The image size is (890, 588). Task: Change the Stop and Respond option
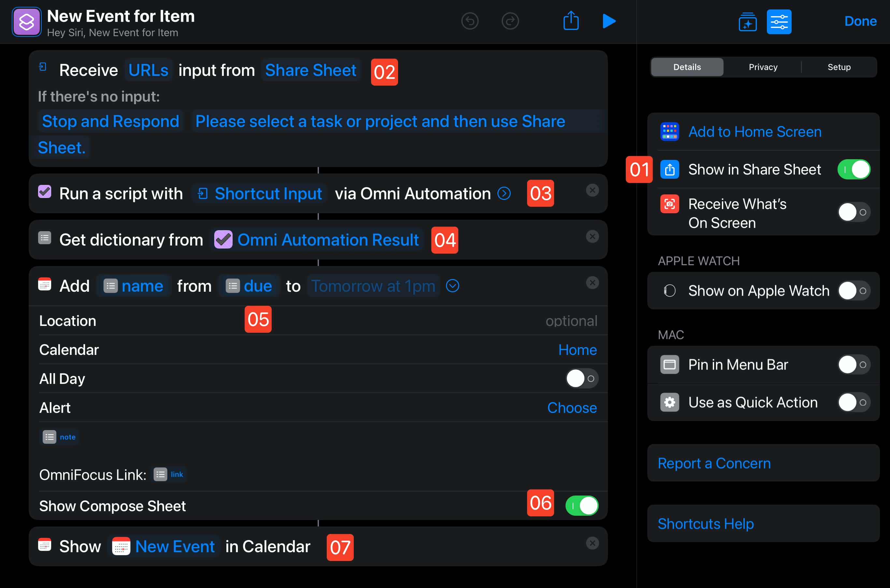tap(110, 121)
